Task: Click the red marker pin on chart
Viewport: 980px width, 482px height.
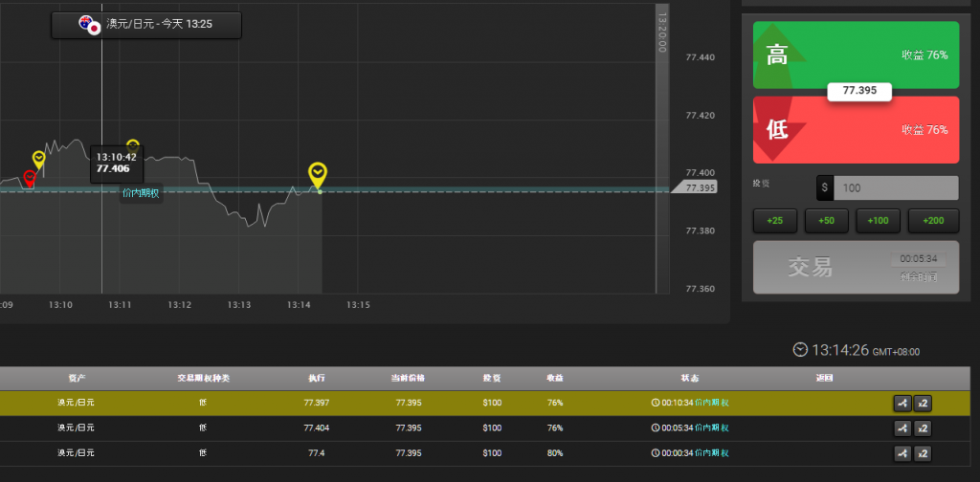Action: [30, 179]
